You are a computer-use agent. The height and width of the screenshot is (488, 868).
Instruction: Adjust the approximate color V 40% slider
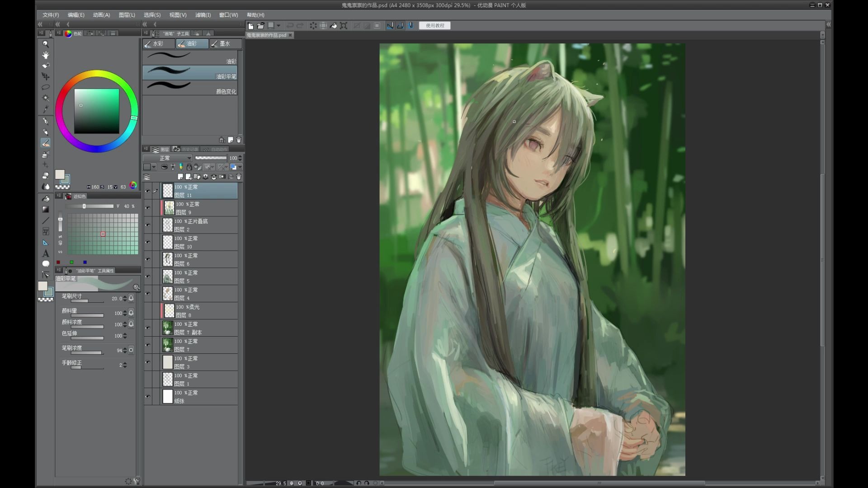tap(90, 206)
